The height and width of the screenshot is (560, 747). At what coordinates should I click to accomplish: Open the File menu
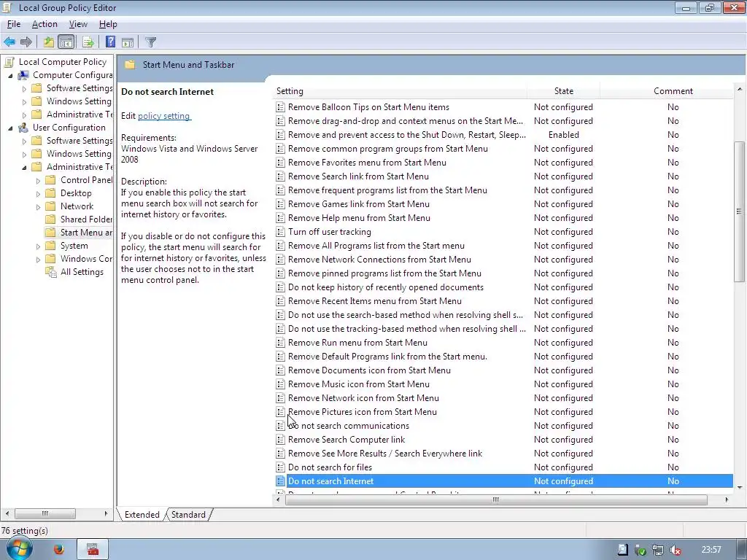(x=13, y=24)
